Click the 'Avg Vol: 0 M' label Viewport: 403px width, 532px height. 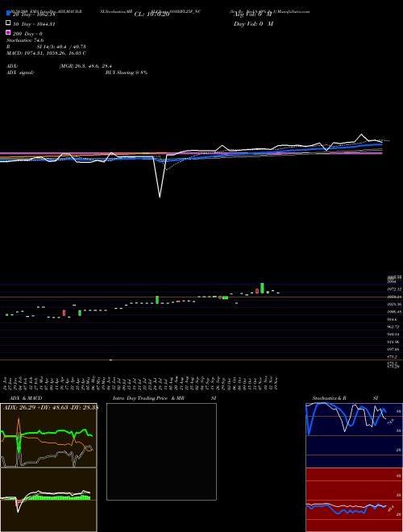pos(252,15)
